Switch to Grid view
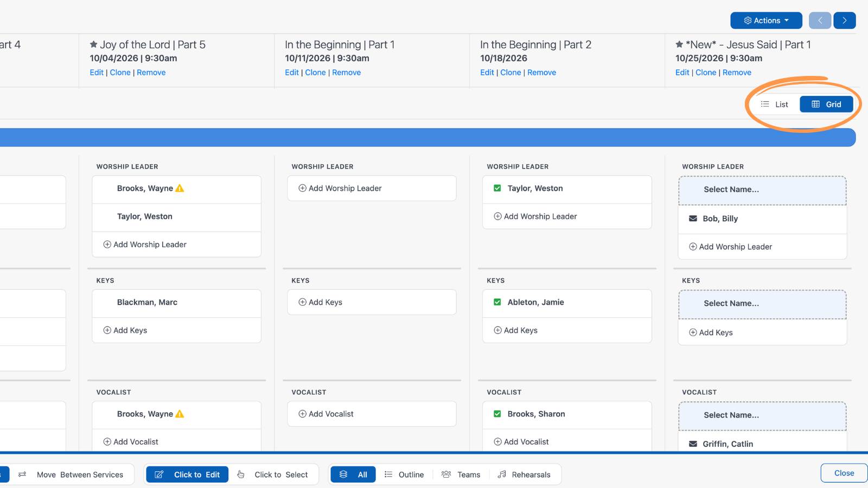Image resolution: width=868 pixels, height=488 pixels. [x=826, y=104]
